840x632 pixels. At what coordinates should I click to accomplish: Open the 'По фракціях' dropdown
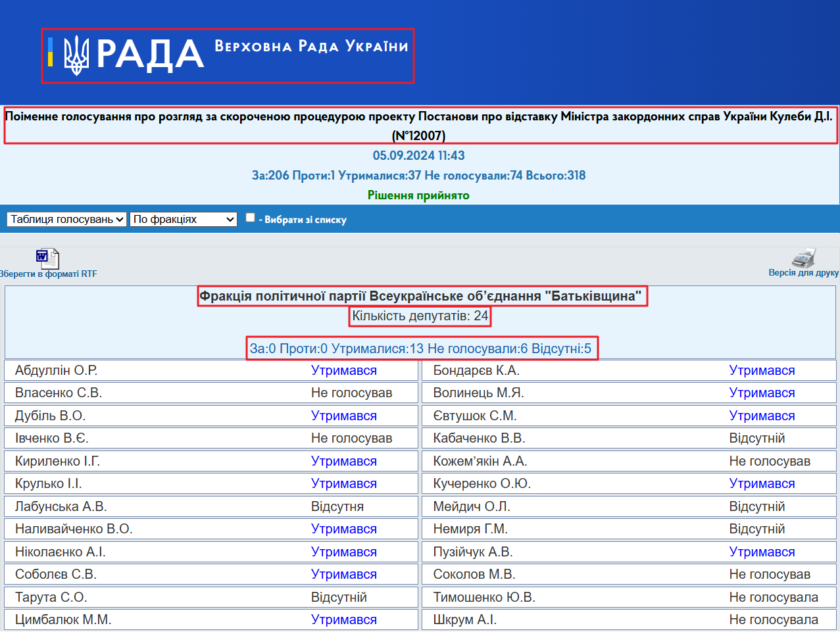point(184,219)
